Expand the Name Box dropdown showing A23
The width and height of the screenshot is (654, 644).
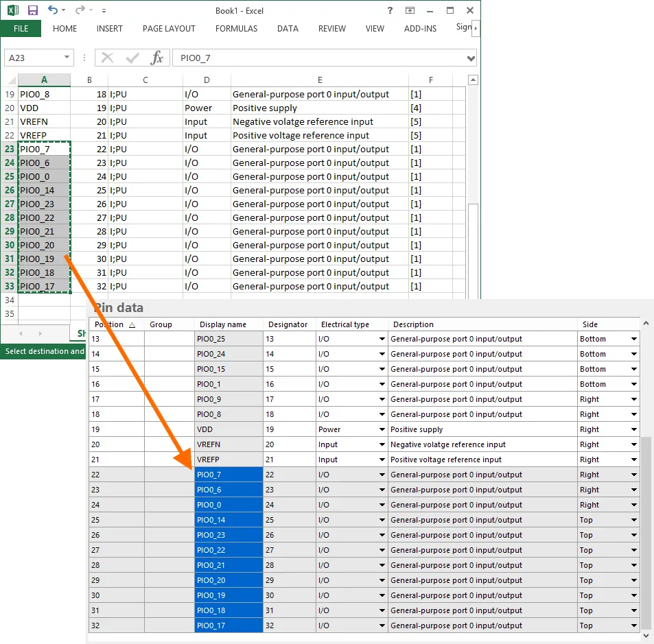click(x=67, y=58)
